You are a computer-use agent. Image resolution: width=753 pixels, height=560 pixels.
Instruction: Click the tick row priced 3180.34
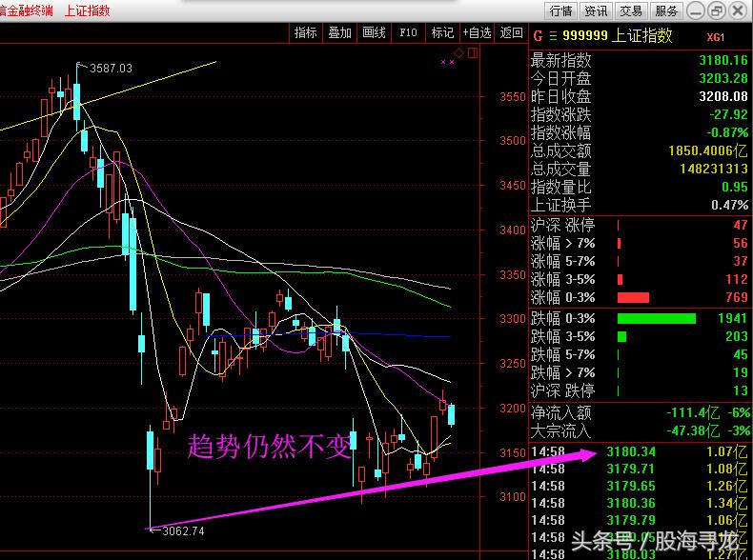click(x=640, y=451)
